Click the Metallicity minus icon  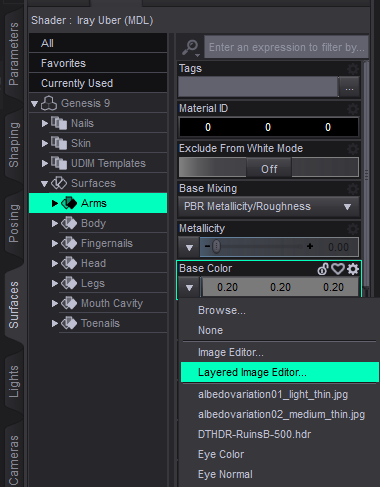(207, 247)
